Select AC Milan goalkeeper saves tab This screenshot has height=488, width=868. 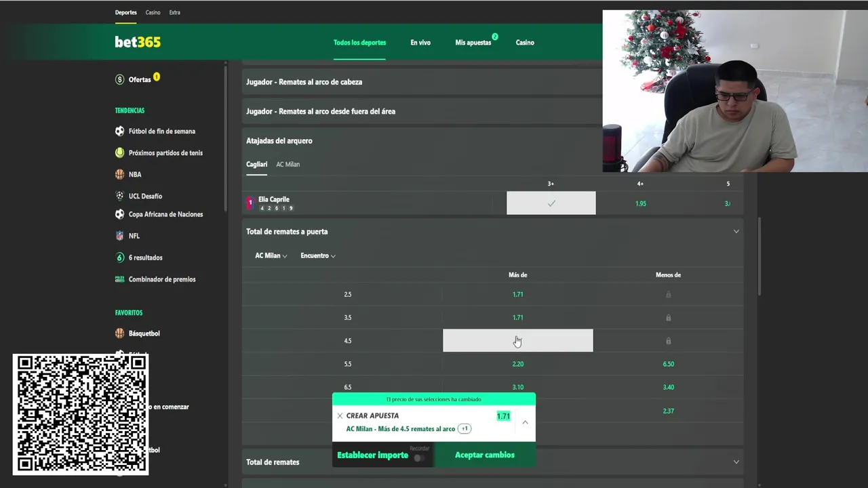pyautogui.click(x=288, y=164)
